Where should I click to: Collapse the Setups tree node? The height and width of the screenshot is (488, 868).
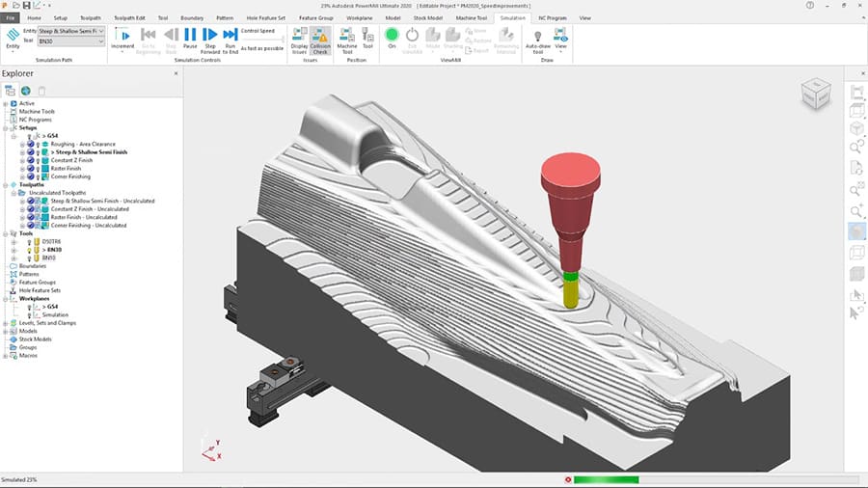(6, 128)
